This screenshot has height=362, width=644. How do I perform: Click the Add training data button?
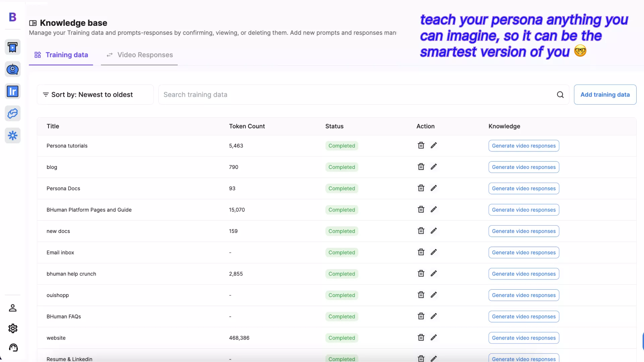tap(605, 95)
